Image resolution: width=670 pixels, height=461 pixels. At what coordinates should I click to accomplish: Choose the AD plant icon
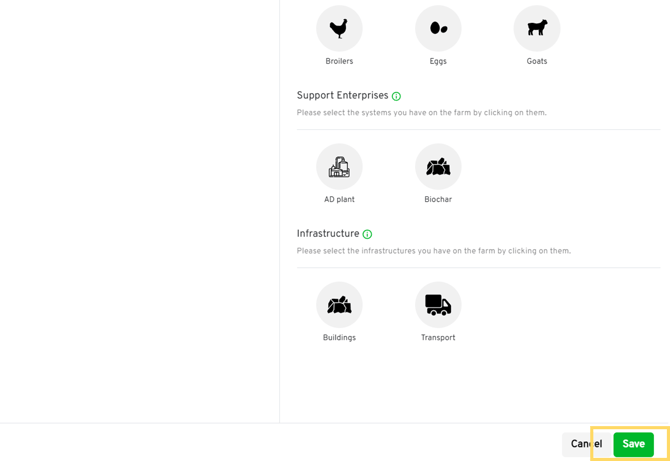pyautogui.click(x=339, y=167)
